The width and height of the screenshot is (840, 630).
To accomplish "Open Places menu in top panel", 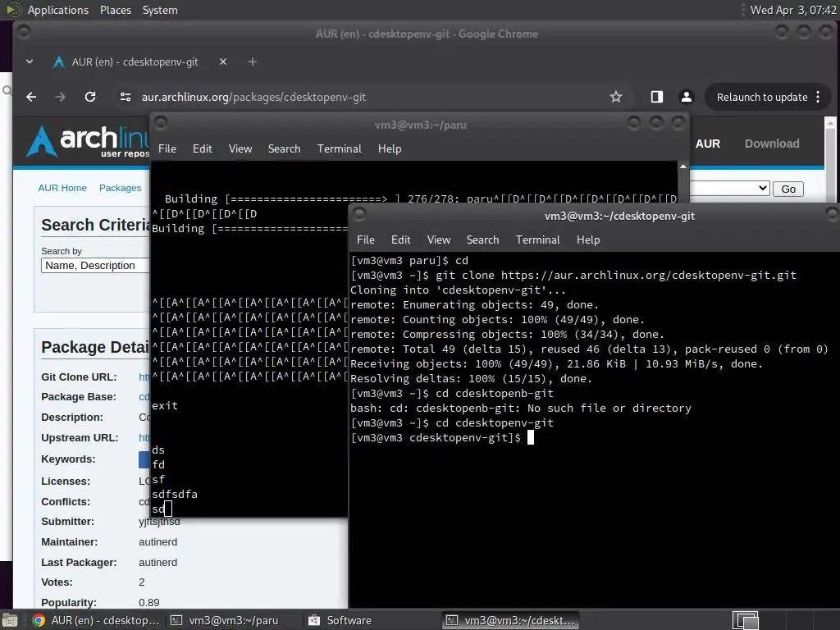I will point(115,10).
